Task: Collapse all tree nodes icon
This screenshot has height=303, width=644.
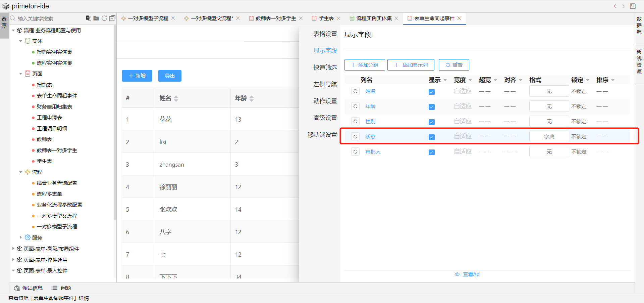Action: click(x=112, y=18)
